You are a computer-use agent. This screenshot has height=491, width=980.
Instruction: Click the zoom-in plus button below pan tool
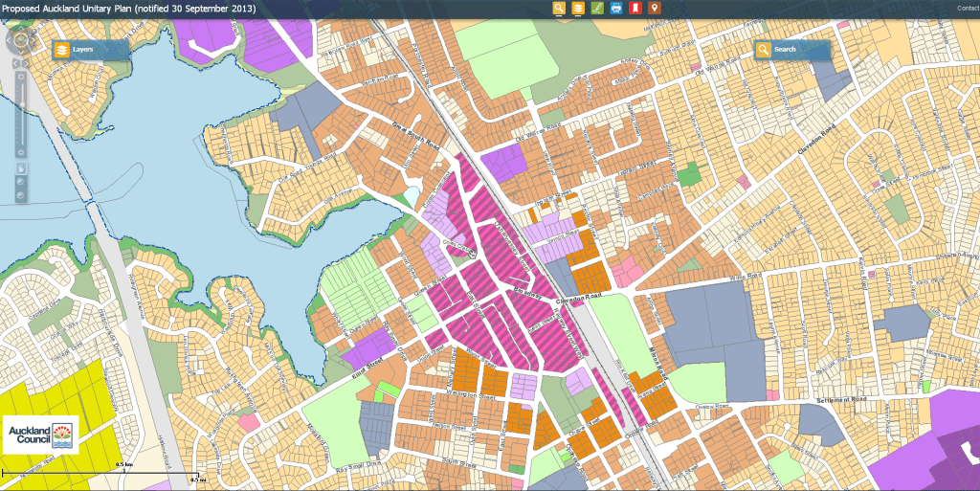21,181
